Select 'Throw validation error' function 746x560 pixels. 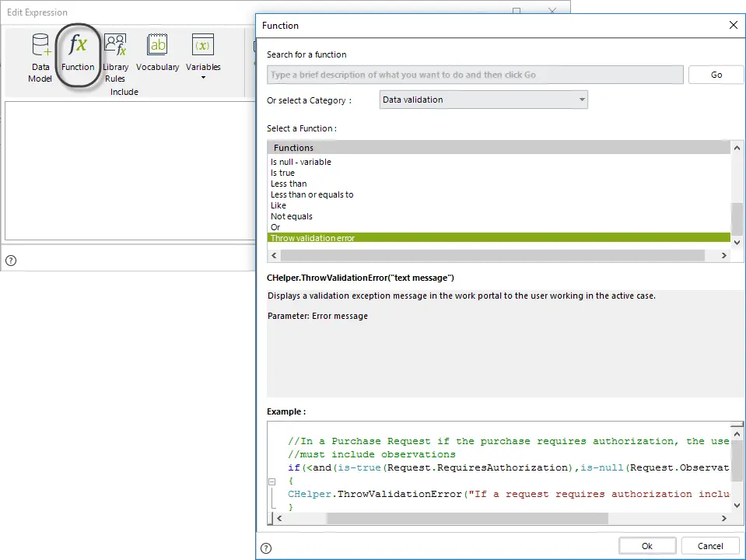pos(499,238)
